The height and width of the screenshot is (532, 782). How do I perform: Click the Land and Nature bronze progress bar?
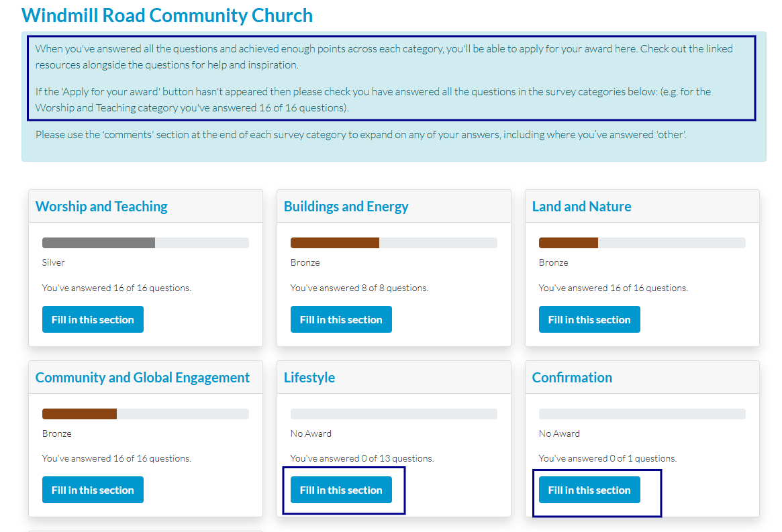[642, 243]
